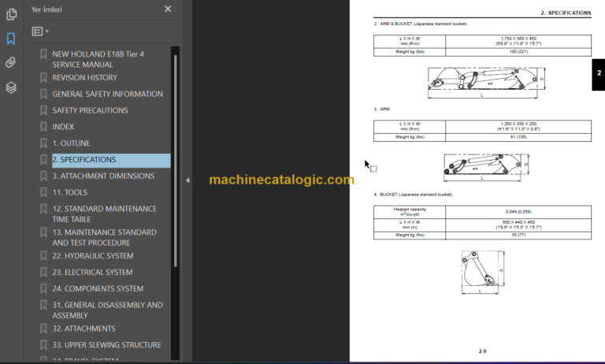The height and width of the screenshot is (364, 605).
Task: Open 22. HYDRAULIC SYSTEM bookmark
Action: 93,256
